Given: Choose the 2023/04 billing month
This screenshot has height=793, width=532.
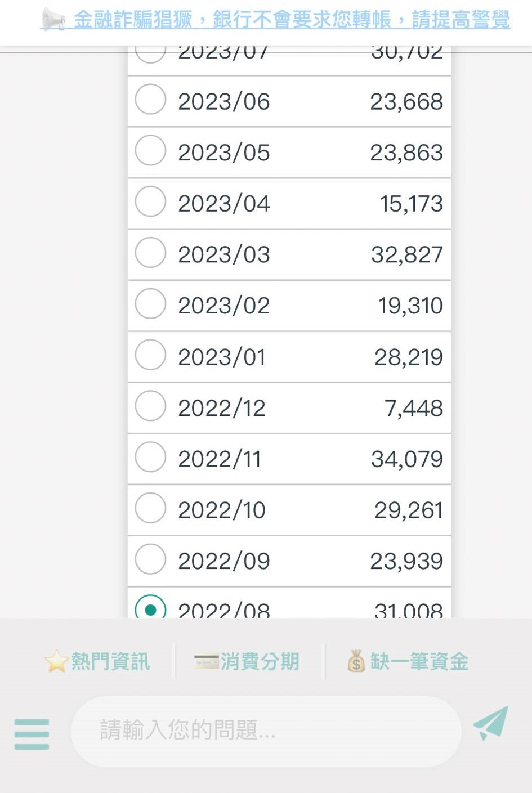Looking at the screenshot, I should coord(150,201).
